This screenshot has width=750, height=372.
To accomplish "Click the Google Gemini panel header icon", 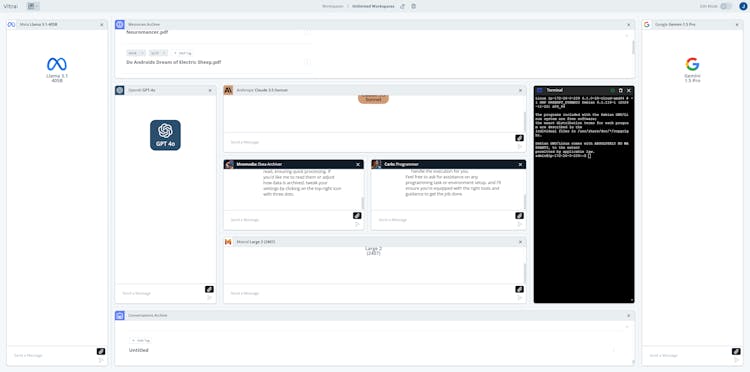I will pos(647,24).
